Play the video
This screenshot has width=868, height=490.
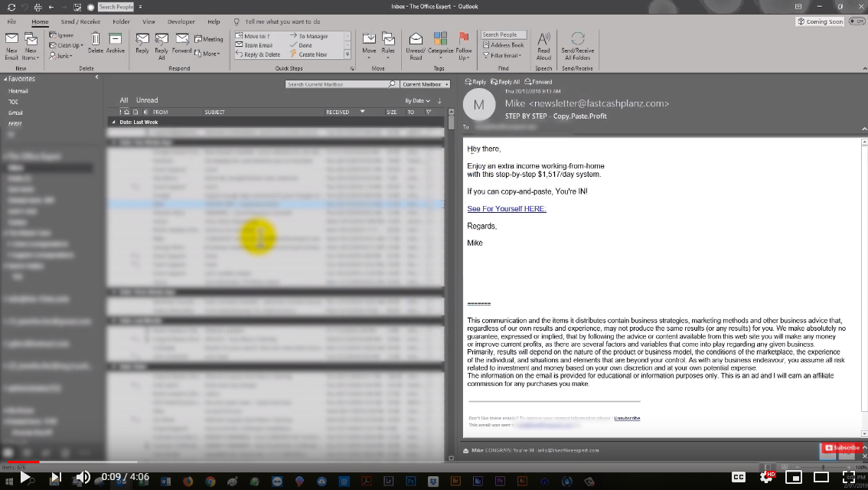pyautogui.click(x=25, y=477)
